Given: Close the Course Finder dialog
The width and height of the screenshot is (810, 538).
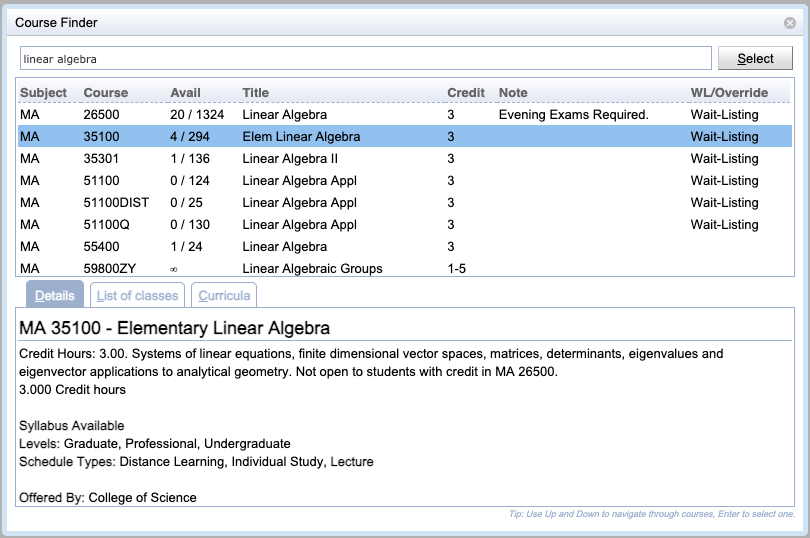Looking at the screenshot, I should (789, 23).
